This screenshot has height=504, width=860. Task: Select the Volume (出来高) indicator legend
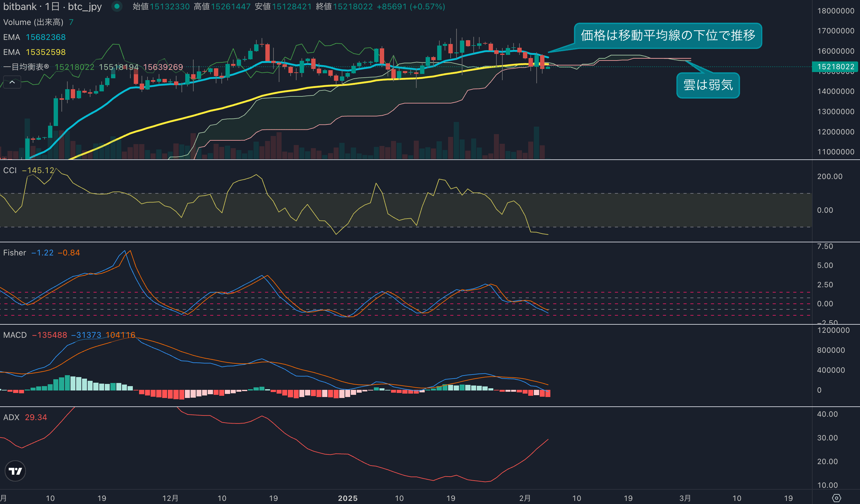(33, 22)
